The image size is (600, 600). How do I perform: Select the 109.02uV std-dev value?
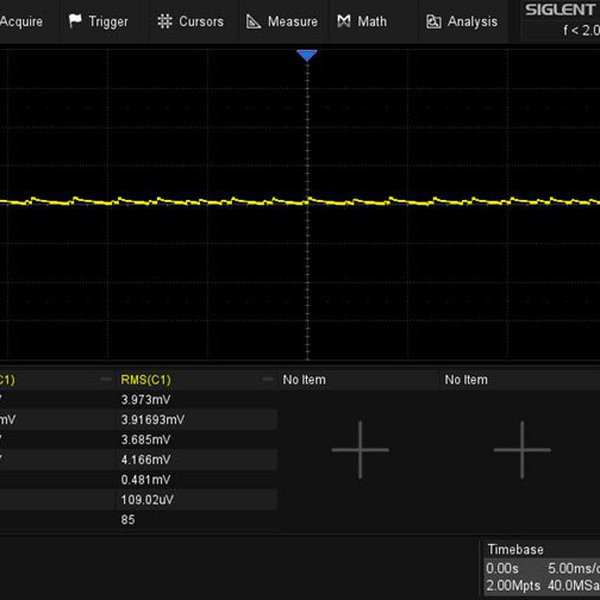[x=147, y=499]
